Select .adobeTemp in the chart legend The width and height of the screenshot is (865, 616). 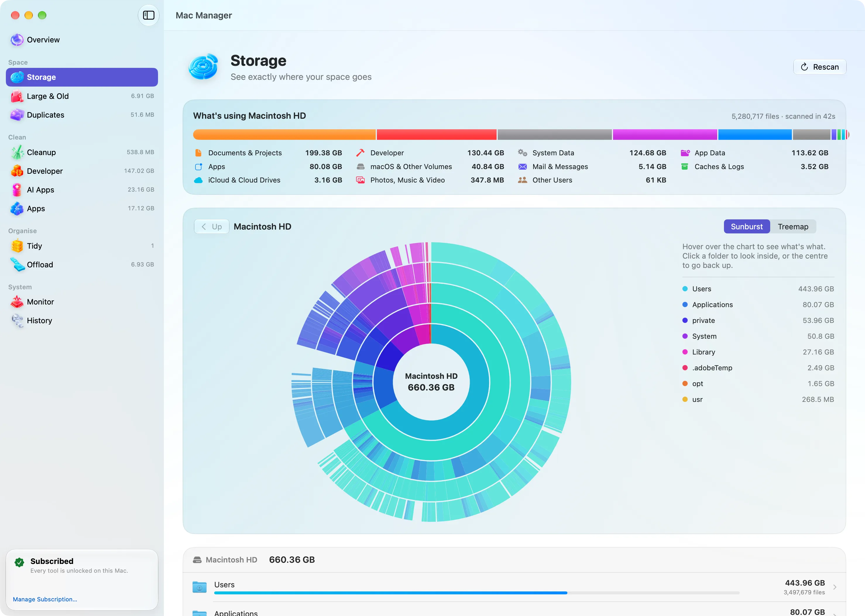click(758, 368)
